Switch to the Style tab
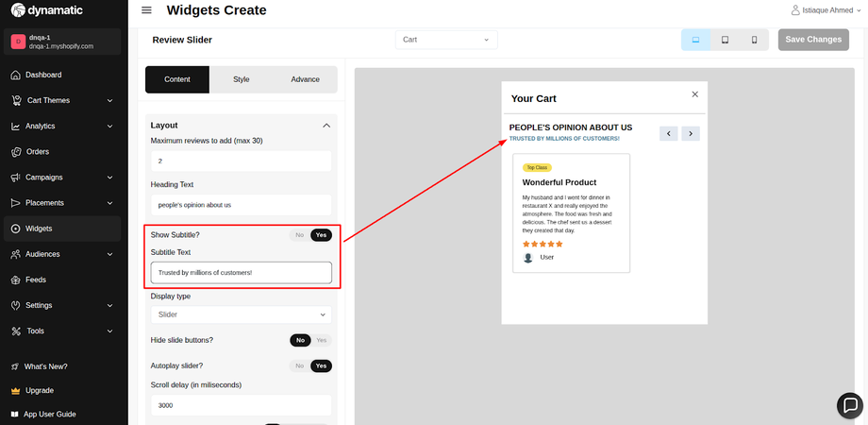Screen dimensions: 868x425 coord(242,79)
